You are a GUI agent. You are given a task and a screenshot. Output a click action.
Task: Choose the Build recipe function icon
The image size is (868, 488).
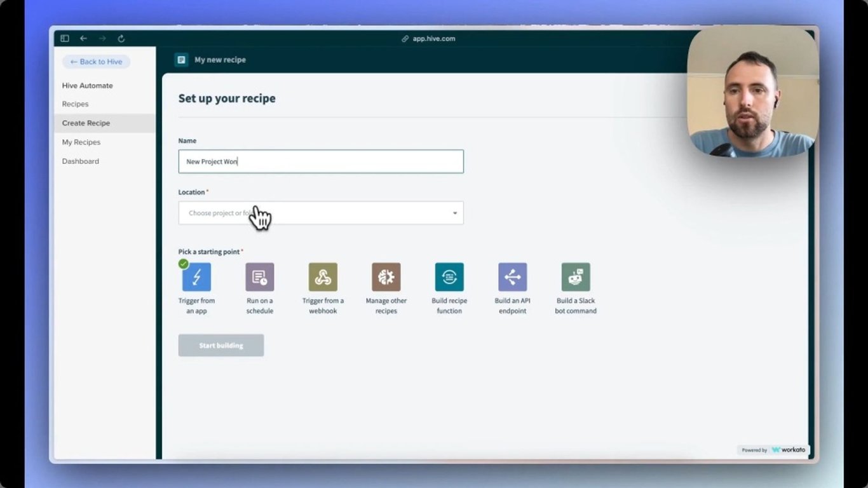pyautogui.click(x=449, y=277)
